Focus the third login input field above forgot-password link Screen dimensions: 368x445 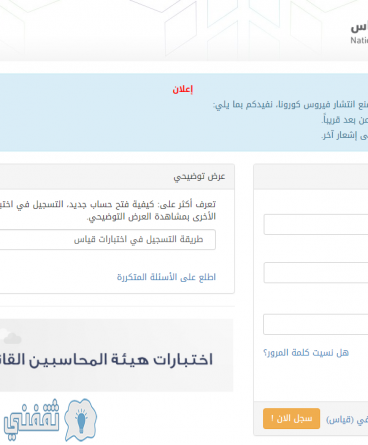tap(316, 324)
